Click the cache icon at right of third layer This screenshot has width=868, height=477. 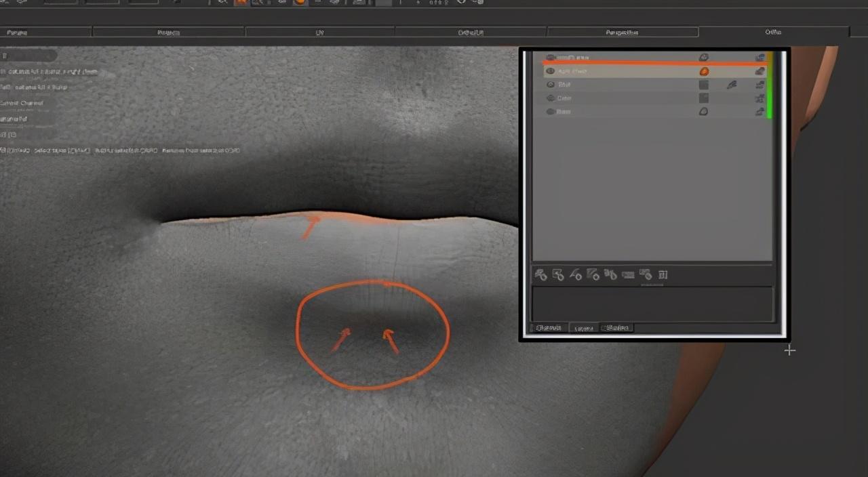[x=760, y=85]
